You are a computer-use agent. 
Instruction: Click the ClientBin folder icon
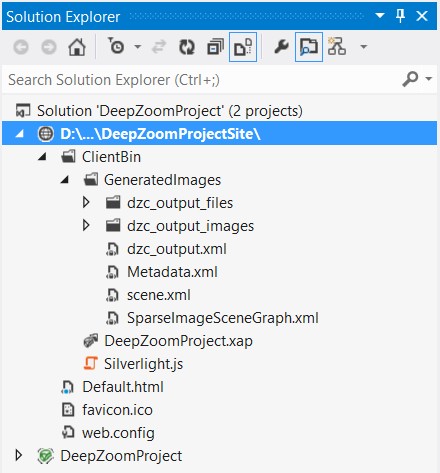[x=68, y=156]
